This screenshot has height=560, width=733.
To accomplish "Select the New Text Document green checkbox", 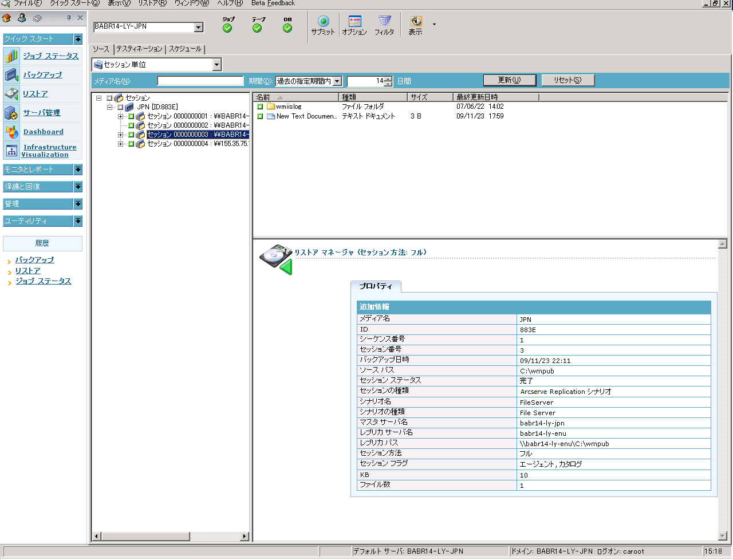I will 260,116.
